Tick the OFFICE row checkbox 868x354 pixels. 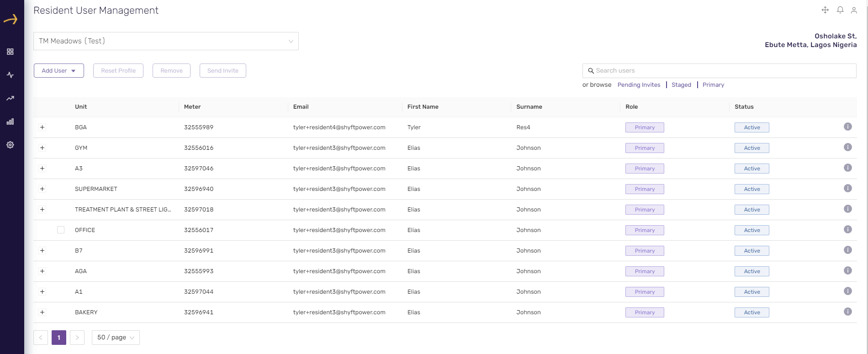(61, 230)
